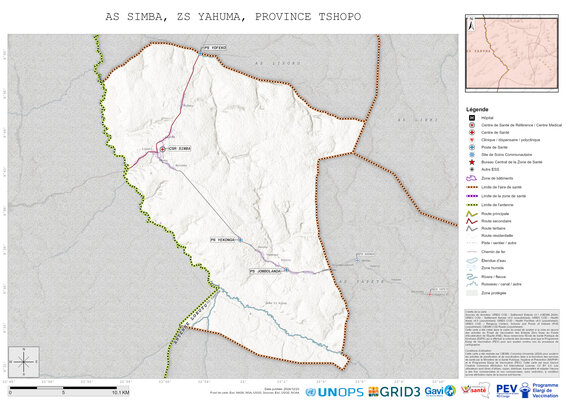Click the Rivière / fleuve legend symbol

pos(472,277)
